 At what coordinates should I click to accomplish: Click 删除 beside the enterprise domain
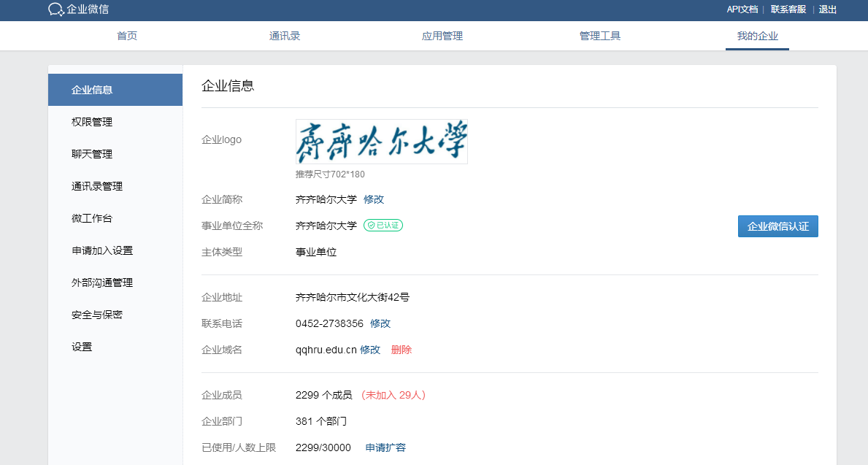pos(402,350)
